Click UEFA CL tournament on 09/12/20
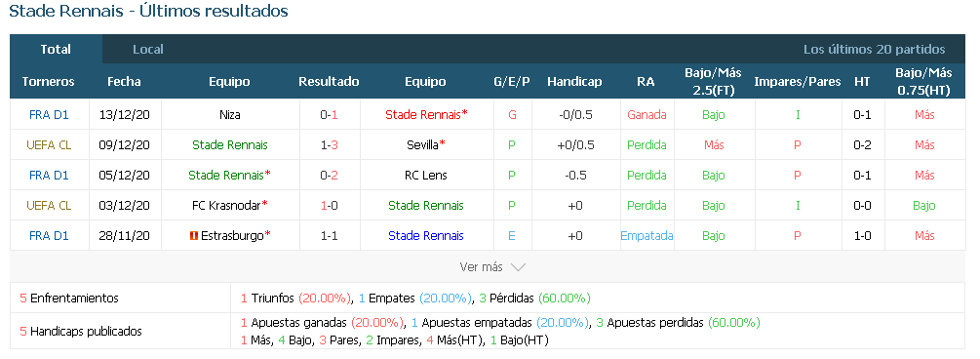 [49, 144]
